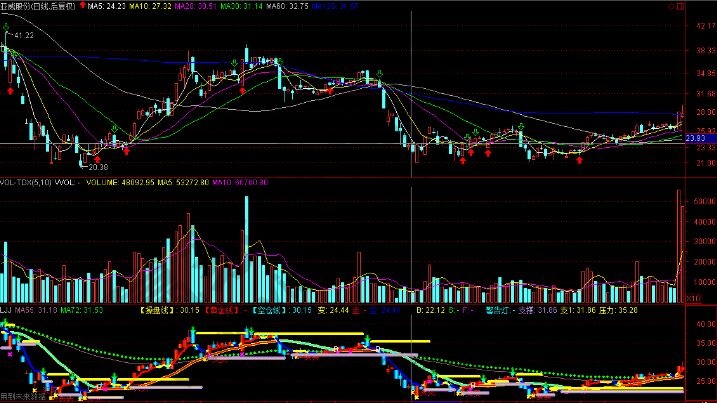Click the MA20 purple indicator label
This screenshot has height=403, width=717.
tap(195, 6)
